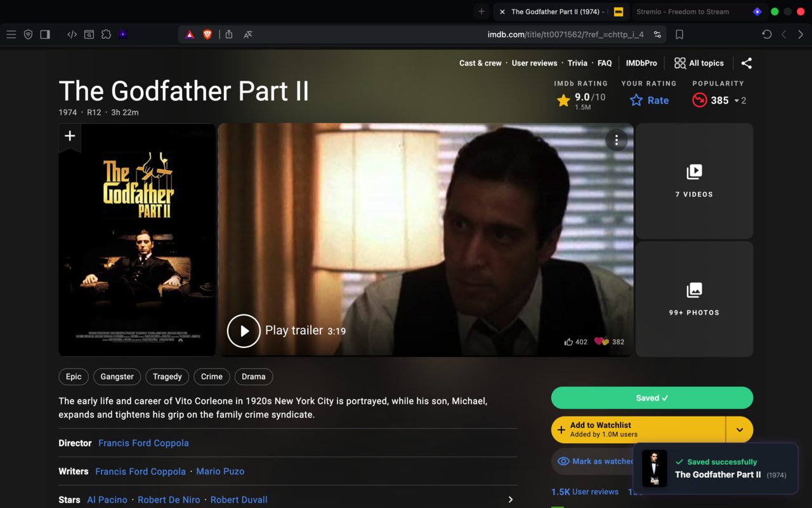The height and width of the screenshot is (508, 812).
Task: Expand the Watchlist dropdown arrow
Action: click(740, 430)
